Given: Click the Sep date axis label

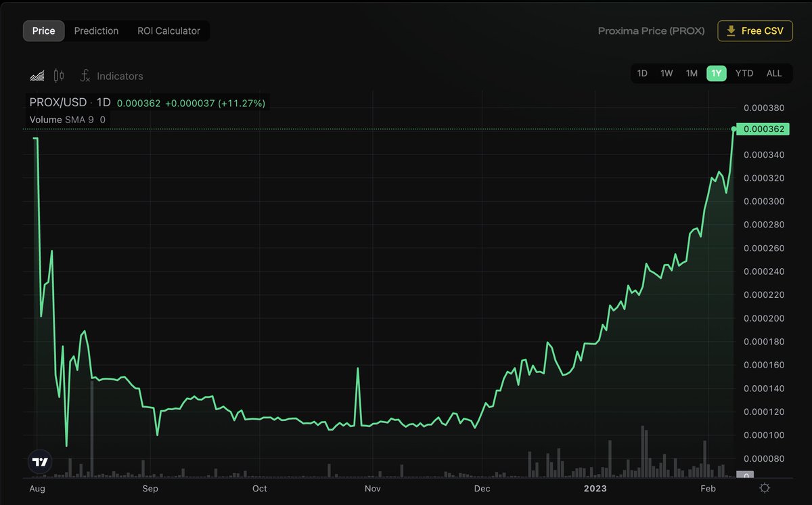Looking at the screenshot, I should tap(150, 488).
